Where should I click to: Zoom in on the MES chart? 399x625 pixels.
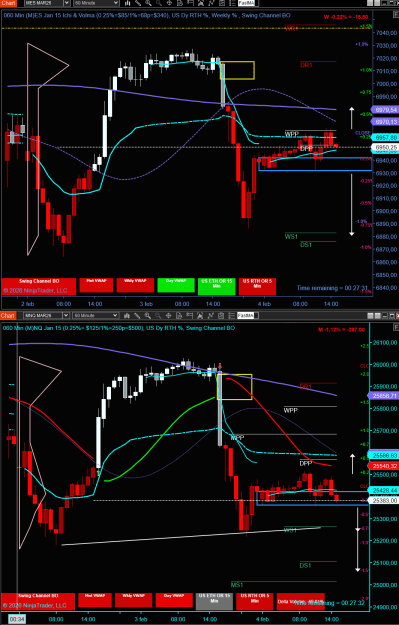pyautogui.click(x=148, y=3)
